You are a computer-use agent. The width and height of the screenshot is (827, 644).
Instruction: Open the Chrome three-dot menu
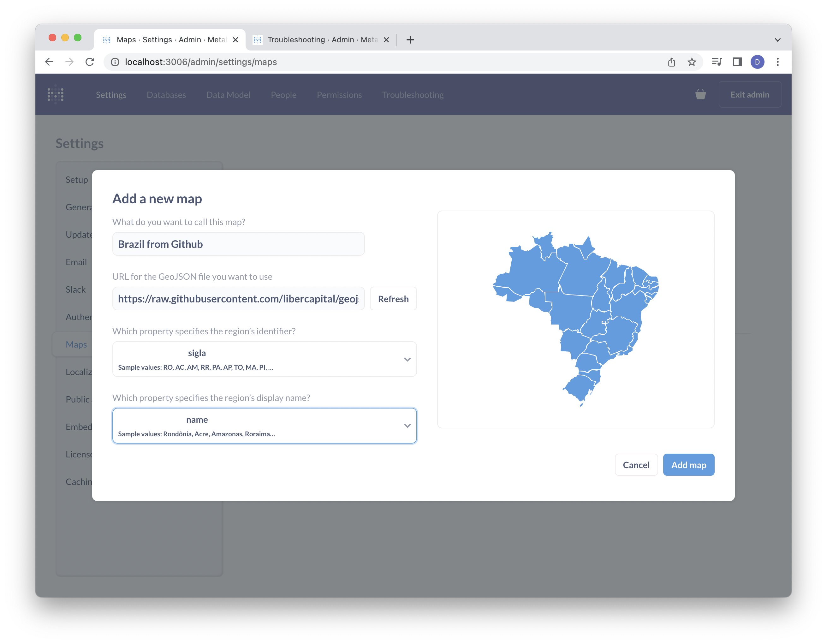[777, 62]
